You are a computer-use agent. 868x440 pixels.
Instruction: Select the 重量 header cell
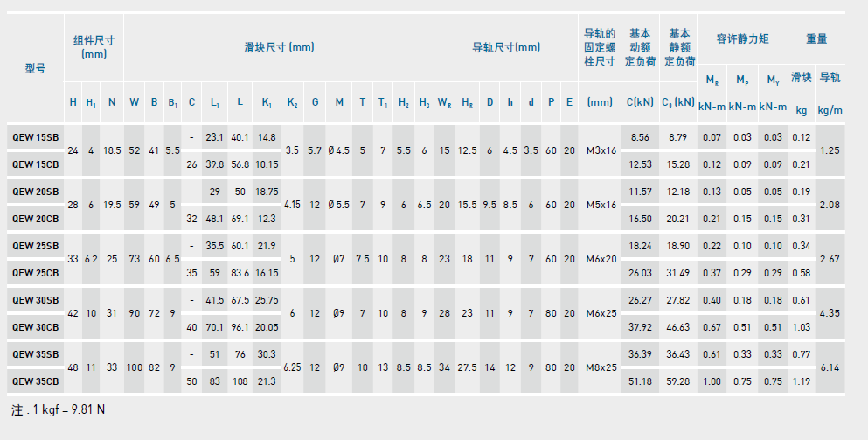click(816, 39)
